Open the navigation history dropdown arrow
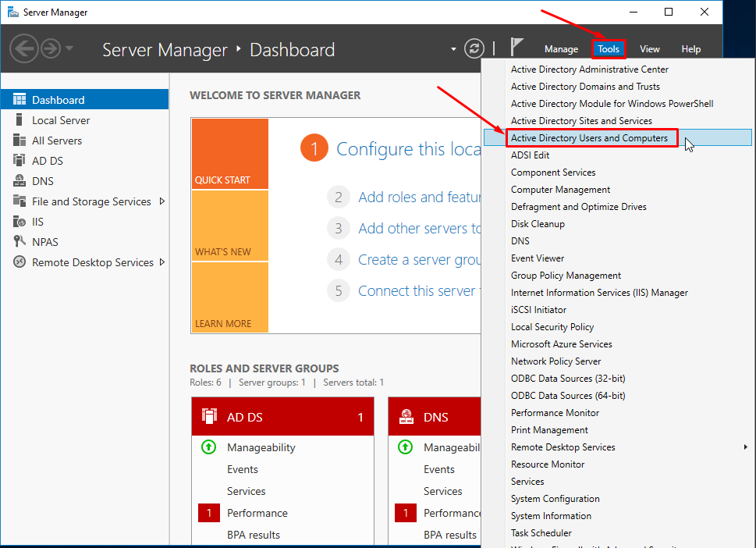 69,48
